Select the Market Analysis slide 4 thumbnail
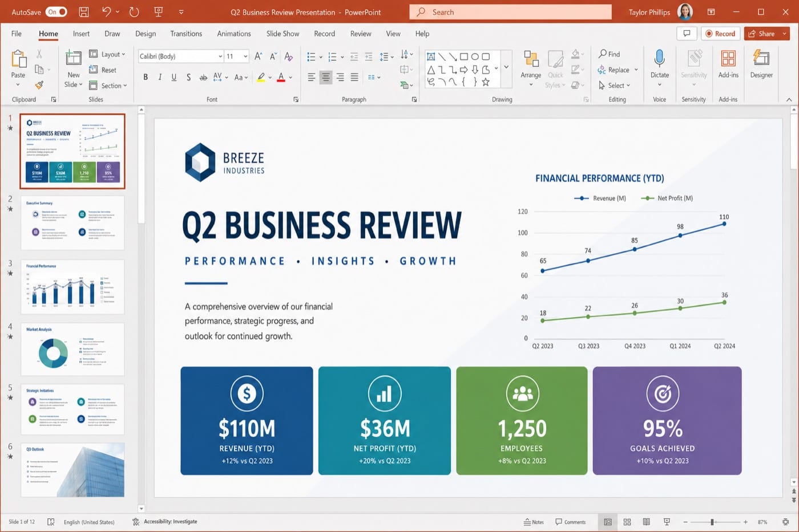This screenshot has width=799, height=532. click(x=72, y=349)
